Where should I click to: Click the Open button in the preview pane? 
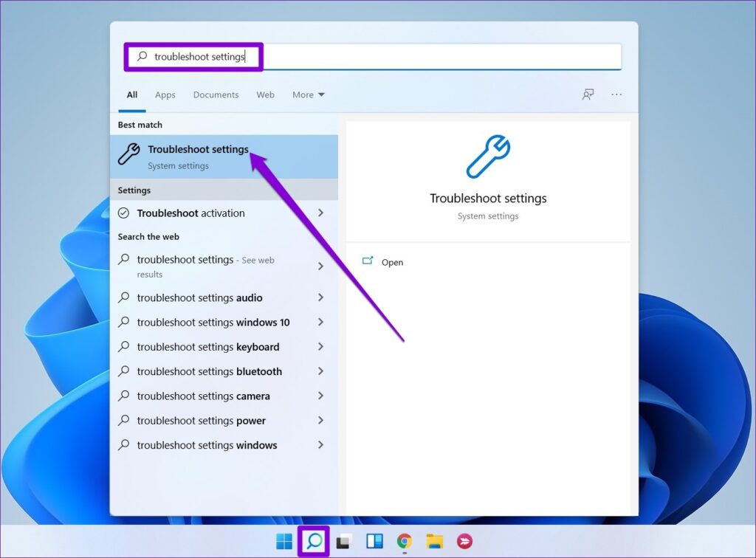392,262
